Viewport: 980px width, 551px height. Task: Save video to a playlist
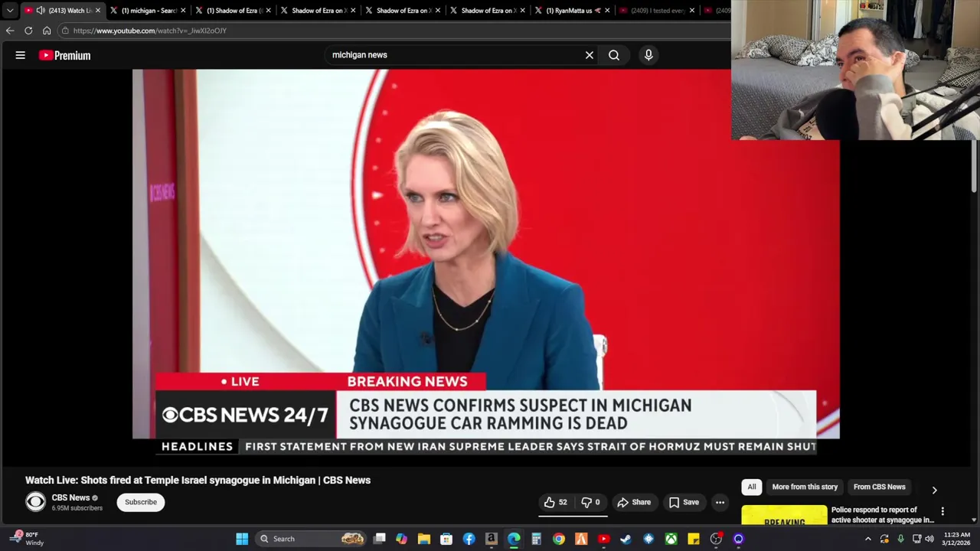click(x=684, y=502)
